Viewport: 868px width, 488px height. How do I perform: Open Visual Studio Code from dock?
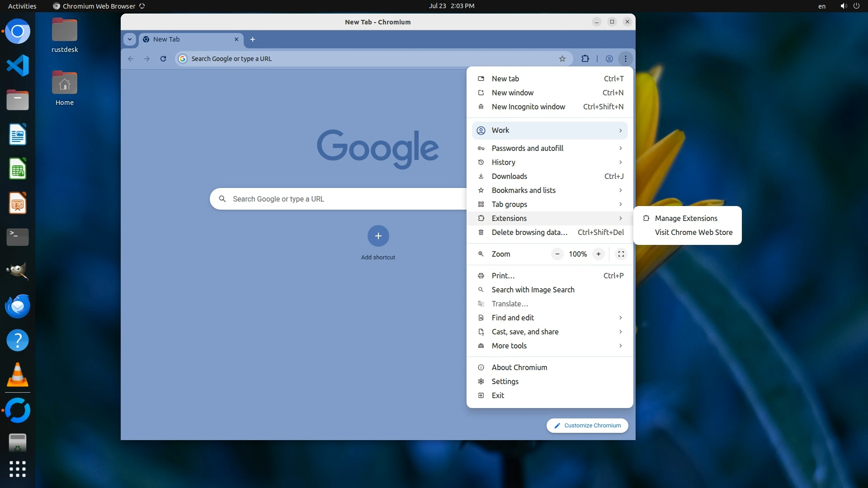click(x=18, y=66)
